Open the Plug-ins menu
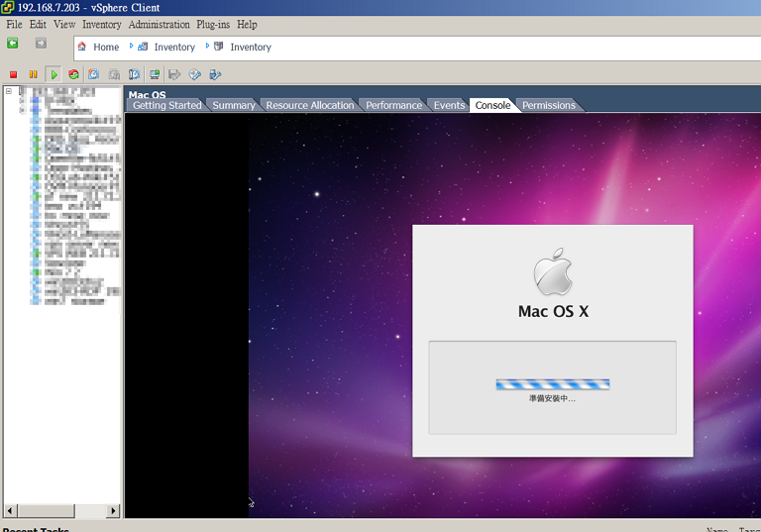Image resolution: width=761 pixels, height=532 pixels. click(213, 24)
